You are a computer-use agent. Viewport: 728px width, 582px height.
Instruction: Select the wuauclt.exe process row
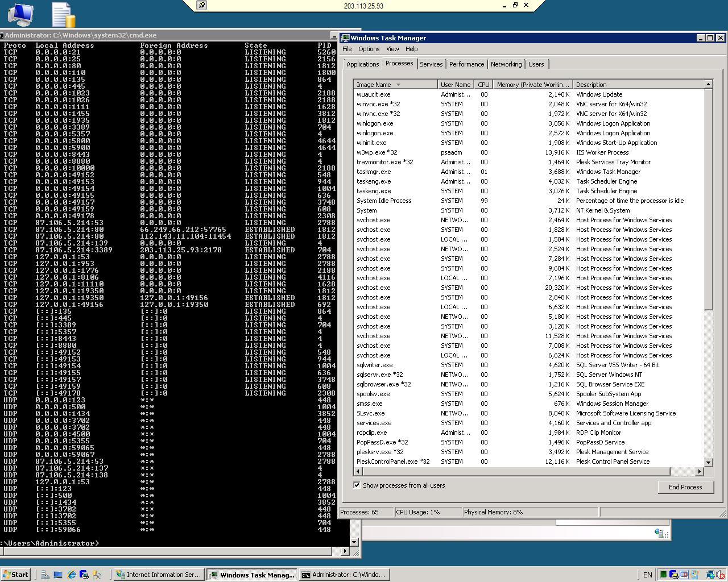pos(528,94)
